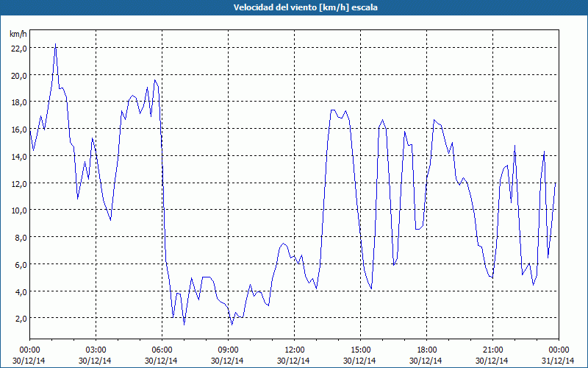Image resolution: width=588 pixels, height=368 pixels.
Task: Select the '16,0' y-axis value
Action: point(19,130)
